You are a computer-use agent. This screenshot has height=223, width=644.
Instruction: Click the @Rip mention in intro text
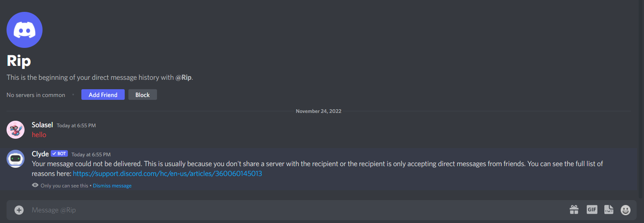click(x=184, y=77)
